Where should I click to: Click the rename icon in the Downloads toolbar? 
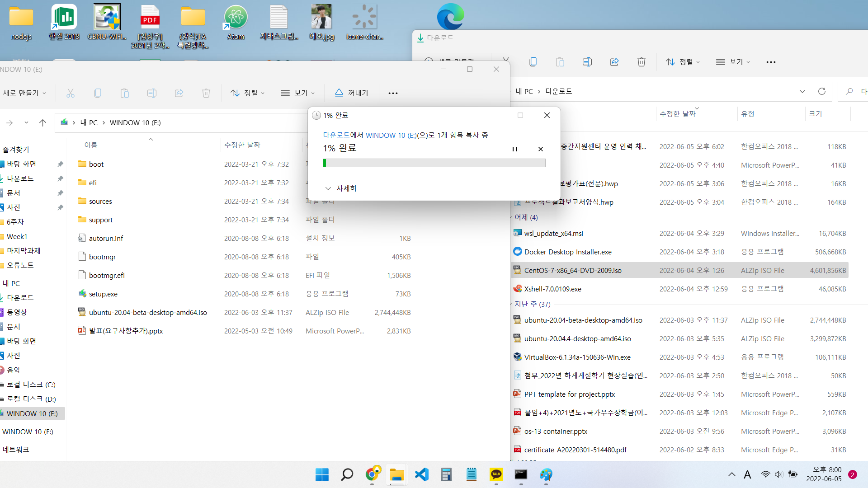click(587, 62)
